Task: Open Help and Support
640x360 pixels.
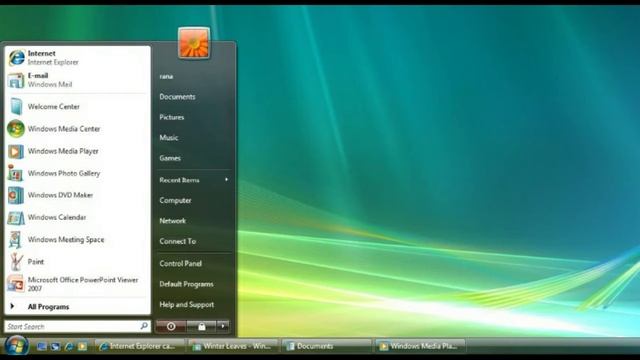Action: 187,304
